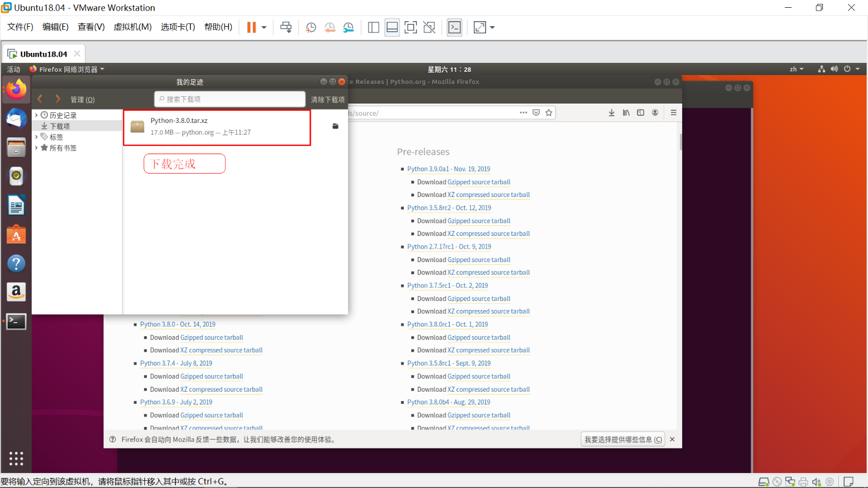Open Terminal from the dock
The image size is (868, 488).
[16, 321]
